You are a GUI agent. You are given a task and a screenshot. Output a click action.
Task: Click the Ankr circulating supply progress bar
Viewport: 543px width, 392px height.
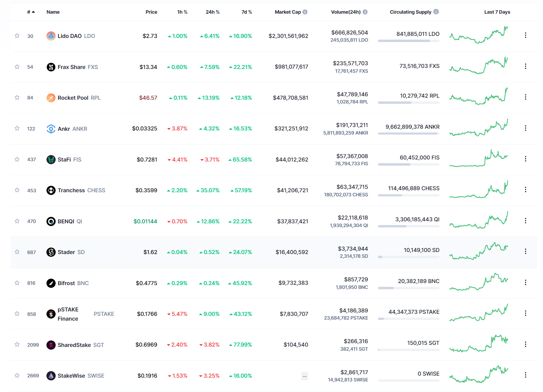click(408, 134)
